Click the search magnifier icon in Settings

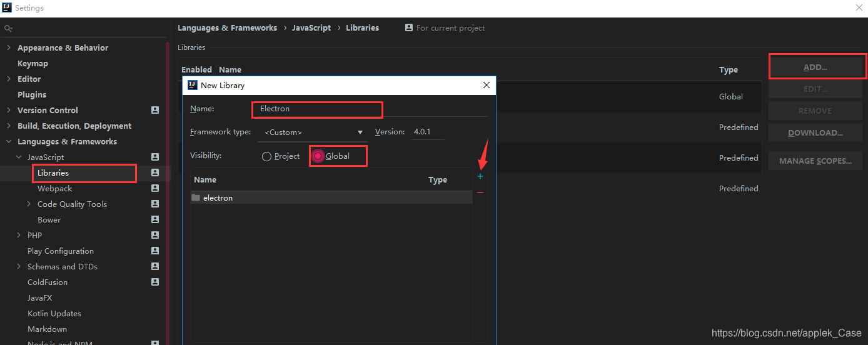[x=8, y=29]
